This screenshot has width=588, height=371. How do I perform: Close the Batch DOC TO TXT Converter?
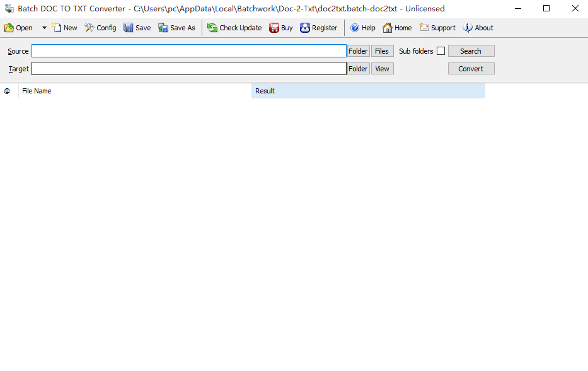[575, 8]
